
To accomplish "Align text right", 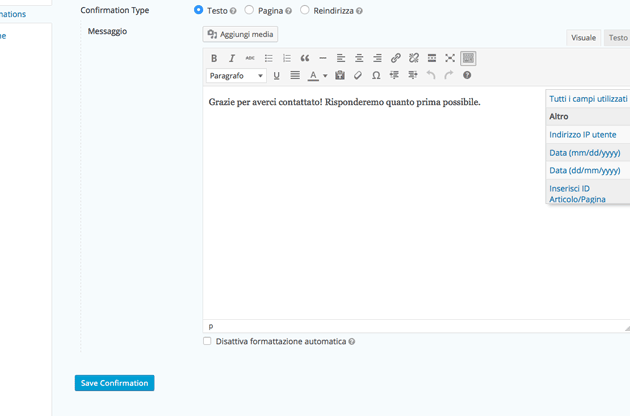I will pyautogui.click(x=377, y=58).
